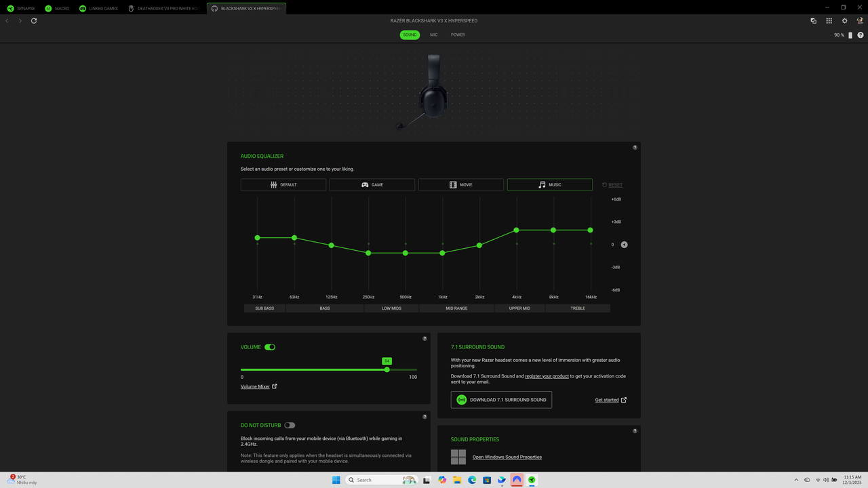Screen dimensions: 868x488
Task: Collapse the equalizer dB scale arrow
Action: click(624, 244)
